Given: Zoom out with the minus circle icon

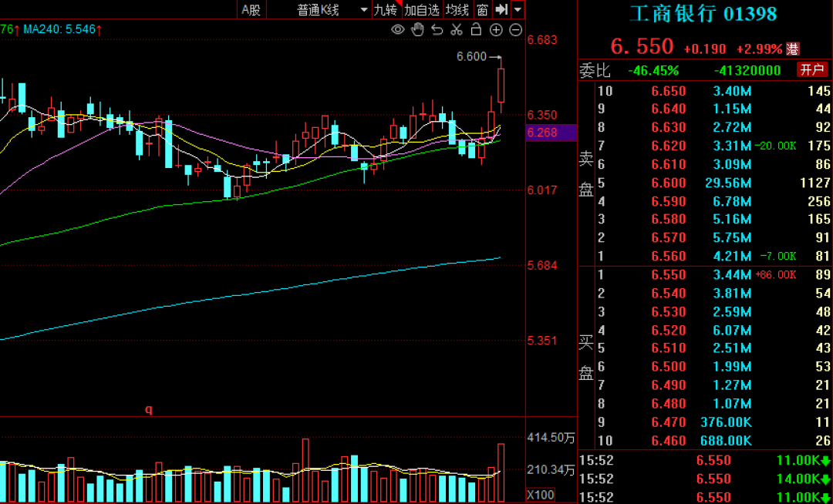Looking at the screenshot, I should coord(516,30).
